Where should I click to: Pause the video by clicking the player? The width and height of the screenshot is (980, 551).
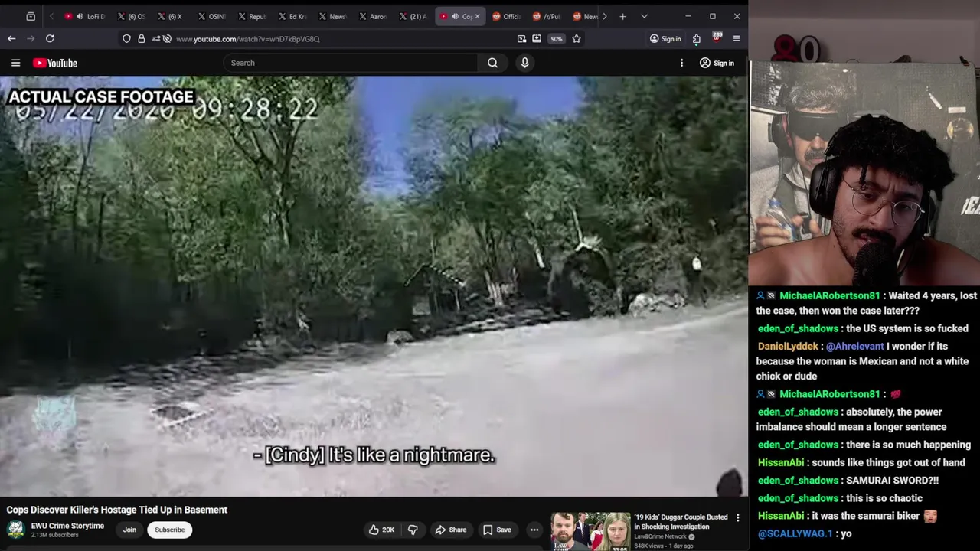coord(374,286)
